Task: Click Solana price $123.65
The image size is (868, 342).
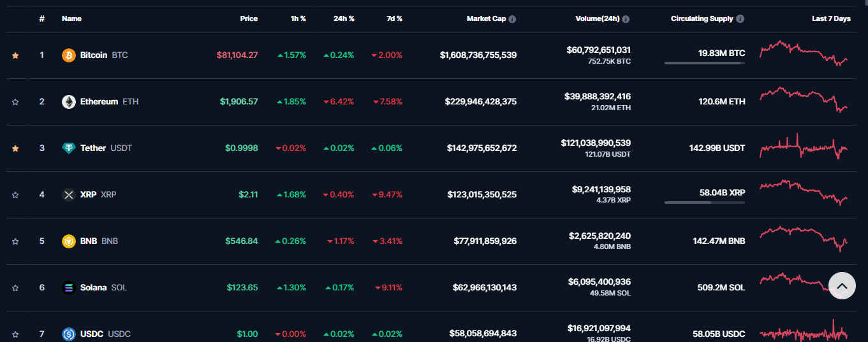Action: point(242,288)
